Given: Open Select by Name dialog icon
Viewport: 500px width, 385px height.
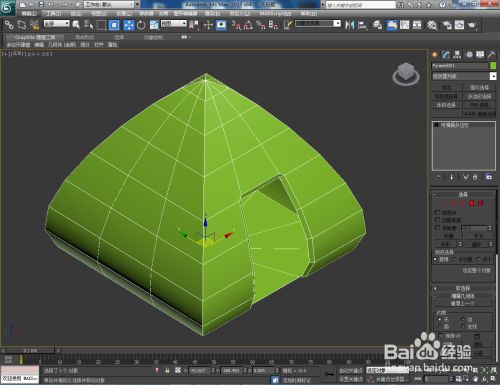Looking at the screenshot, I should [89, 25].
